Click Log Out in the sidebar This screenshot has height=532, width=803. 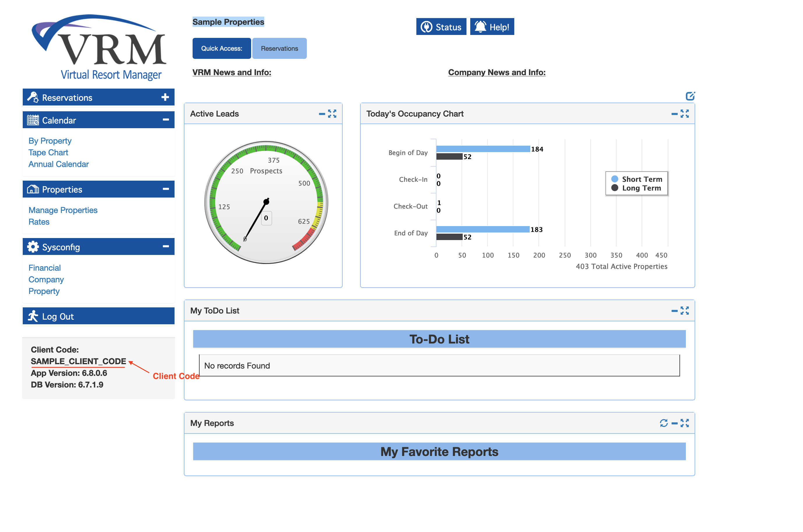[58, 316]
